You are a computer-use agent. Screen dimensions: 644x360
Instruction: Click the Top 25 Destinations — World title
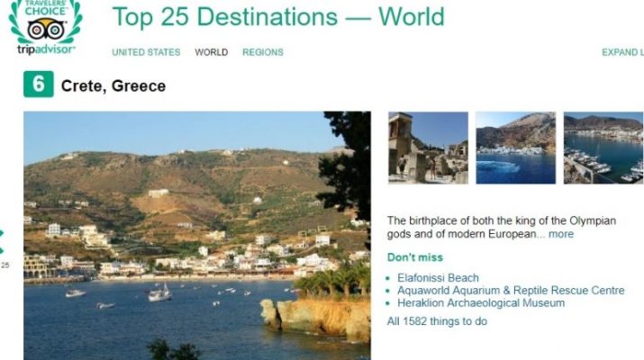coord(278,16)
